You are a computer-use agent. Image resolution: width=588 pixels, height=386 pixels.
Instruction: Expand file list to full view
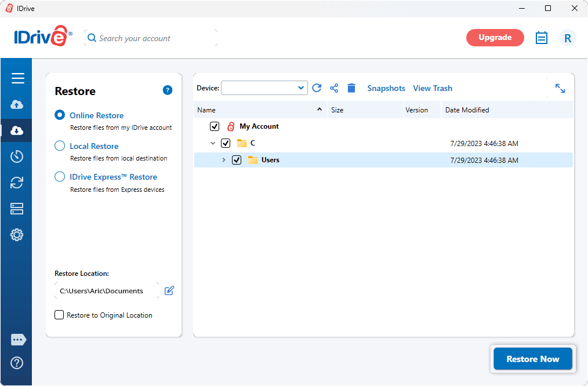[x=560, y=88]
